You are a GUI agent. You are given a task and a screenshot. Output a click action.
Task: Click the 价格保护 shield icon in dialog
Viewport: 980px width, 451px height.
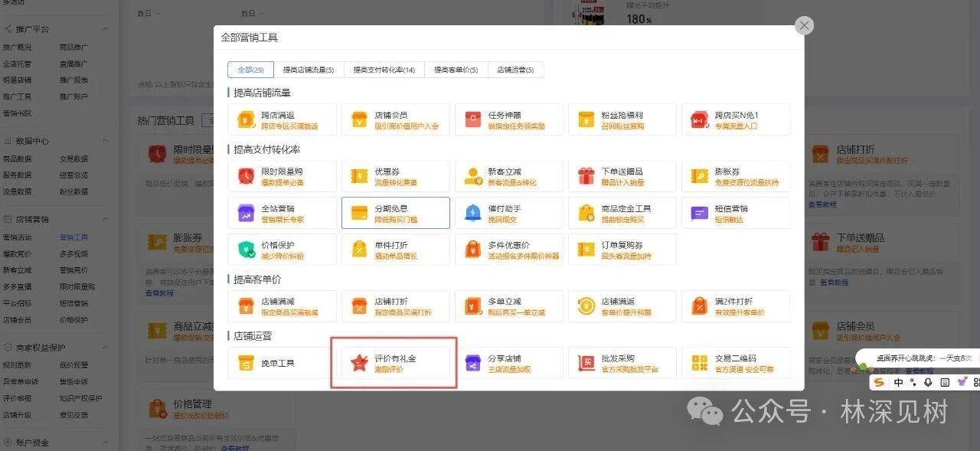pyautogui.click(x=246, y=250)
